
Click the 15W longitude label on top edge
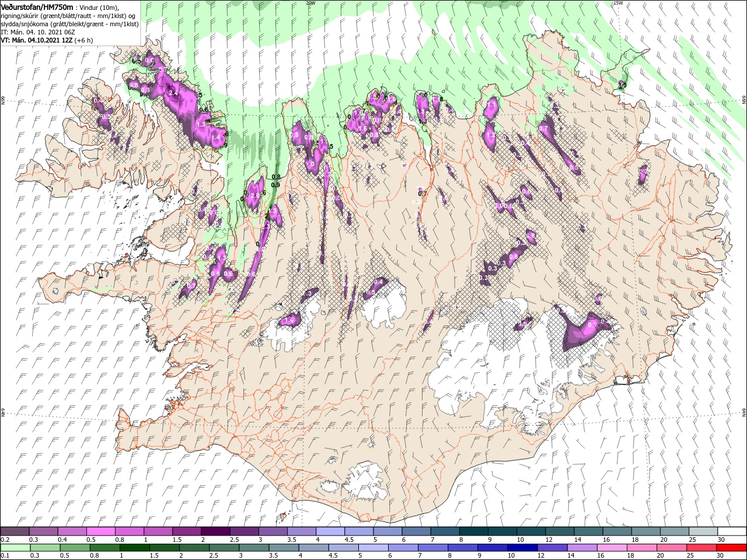[x=618, y=3]
